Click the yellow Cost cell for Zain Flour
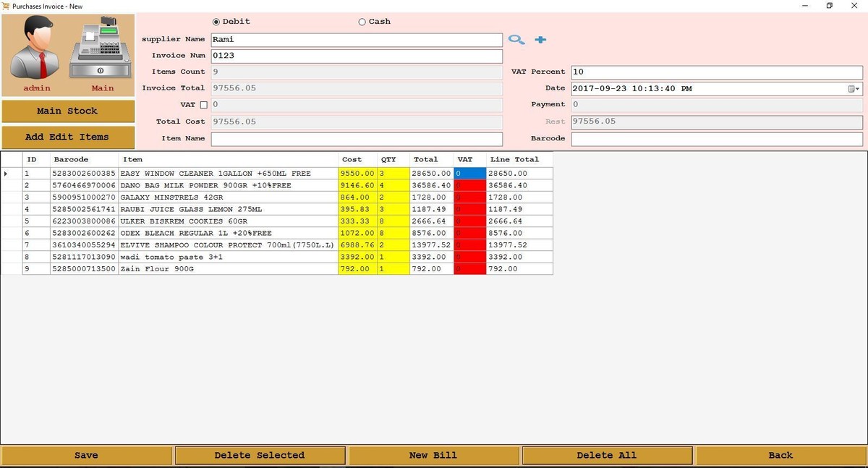Viewport: 868px width, 468px height. tap(357, 269)
